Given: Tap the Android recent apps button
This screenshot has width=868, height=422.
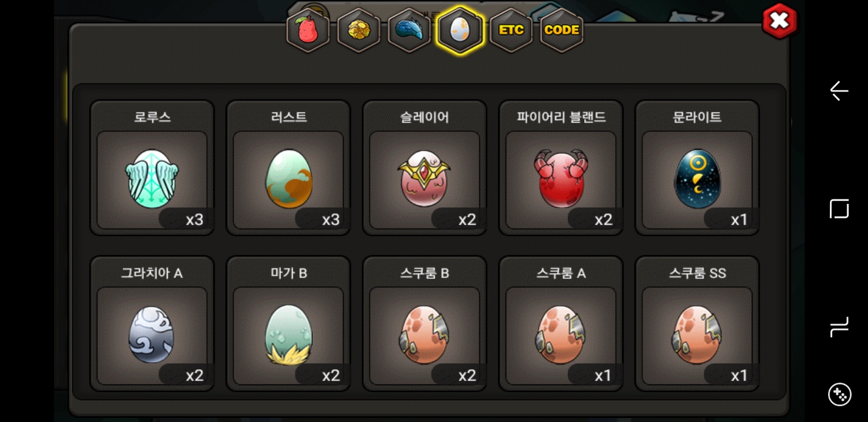Looking at the screenshot, I should point(839,327).
